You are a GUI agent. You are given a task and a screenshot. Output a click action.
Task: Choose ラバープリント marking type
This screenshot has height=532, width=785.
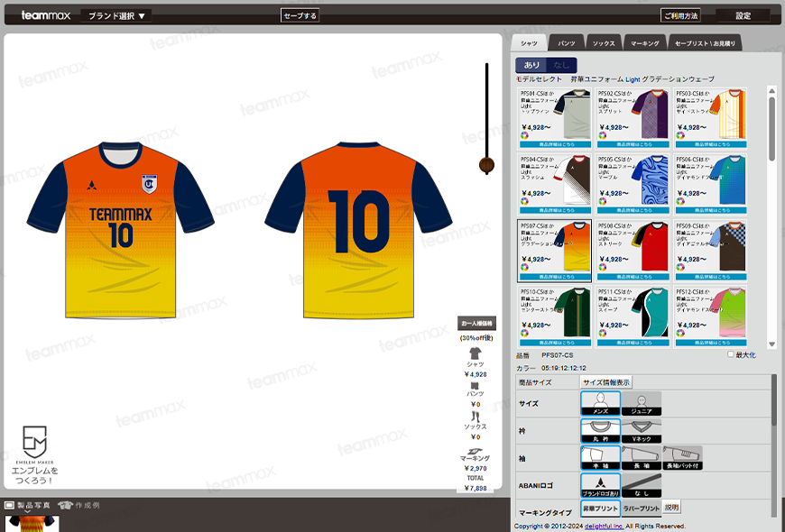tap(642, 508)
